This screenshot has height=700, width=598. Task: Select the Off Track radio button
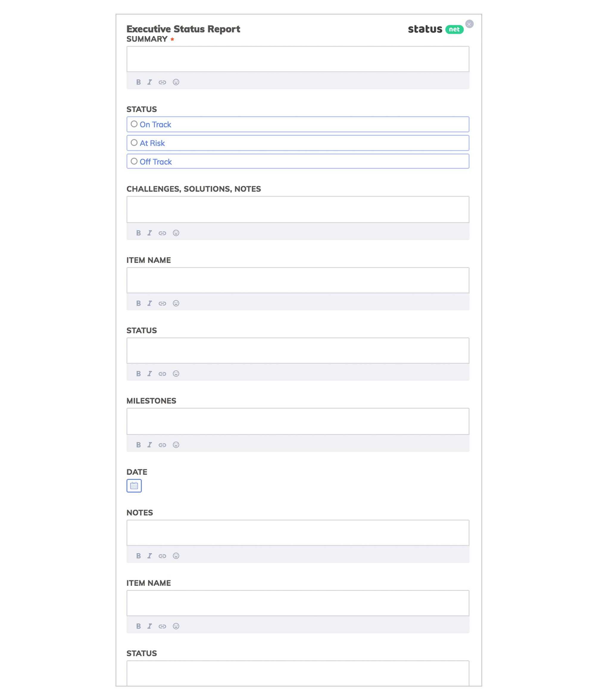click(x=133, y=161)
